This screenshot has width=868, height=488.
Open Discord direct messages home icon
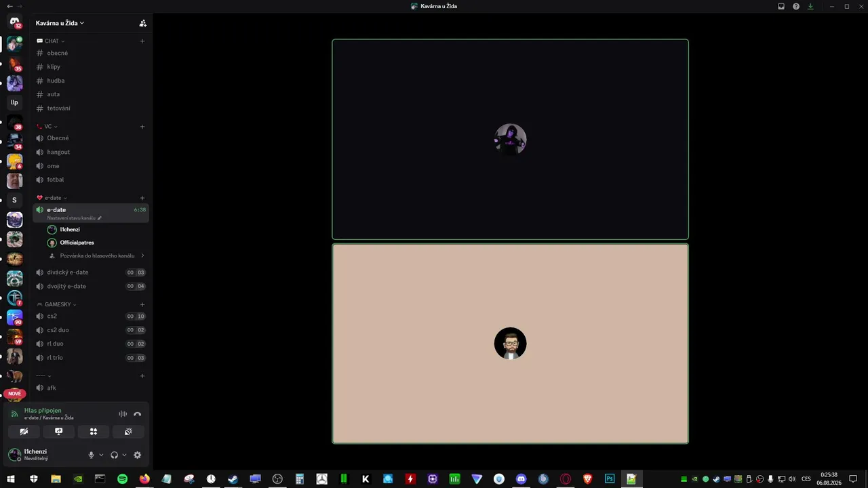coord(14,22)
